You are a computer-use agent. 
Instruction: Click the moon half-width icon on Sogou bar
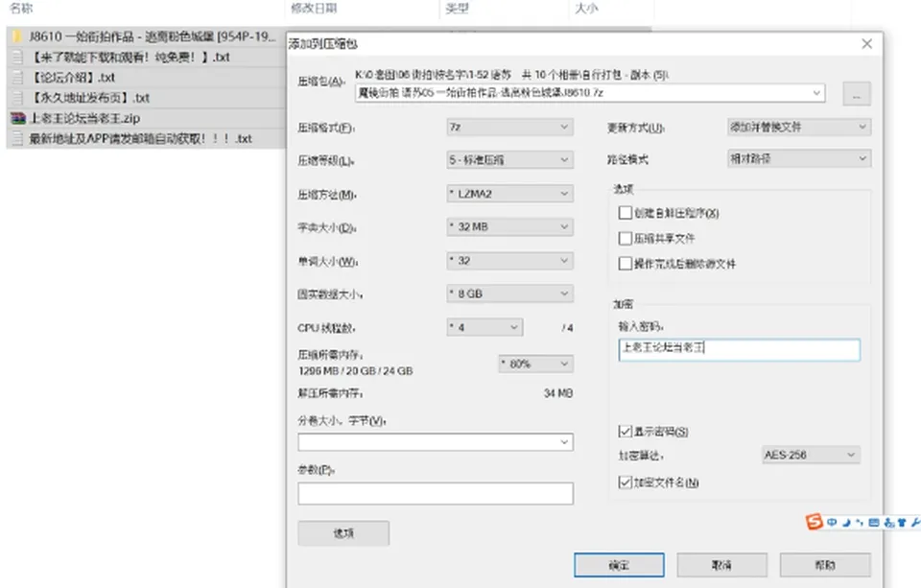click(846, 522)
